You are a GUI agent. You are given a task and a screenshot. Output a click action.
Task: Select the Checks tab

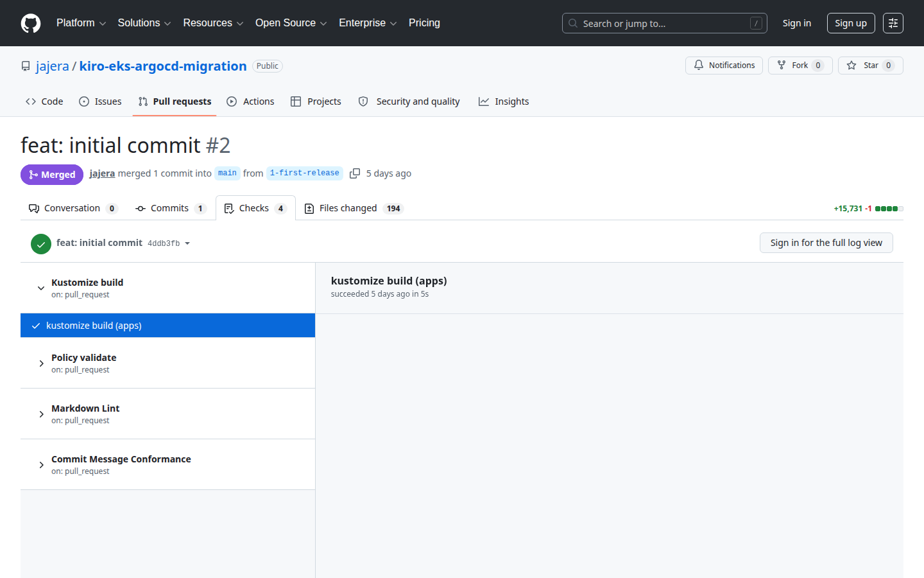(255, 208)
